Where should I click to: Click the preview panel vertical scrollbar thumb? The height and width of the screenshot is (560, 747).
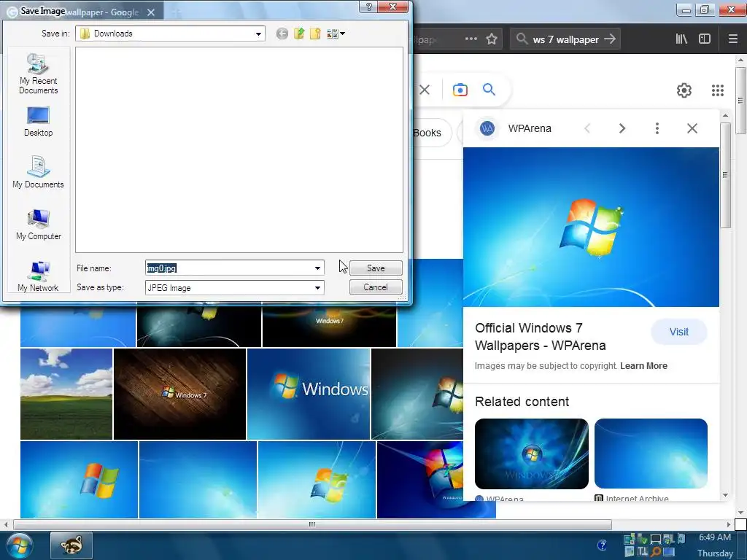click(x=725, y=175)
